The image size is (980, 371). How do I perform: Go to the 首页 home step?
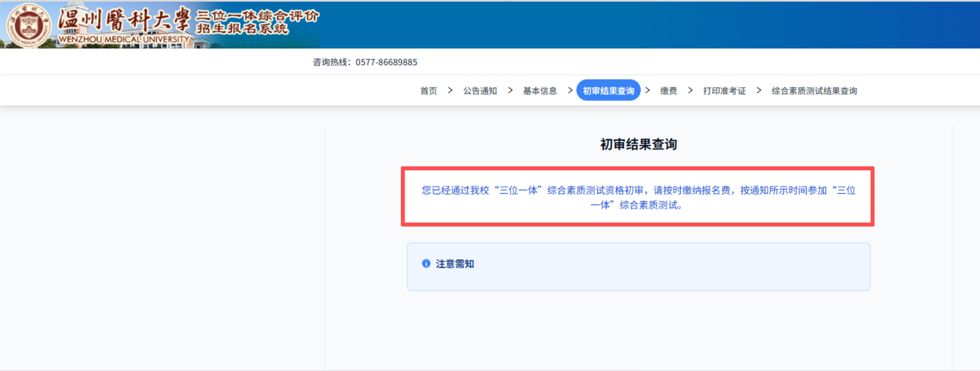[428, 91]
